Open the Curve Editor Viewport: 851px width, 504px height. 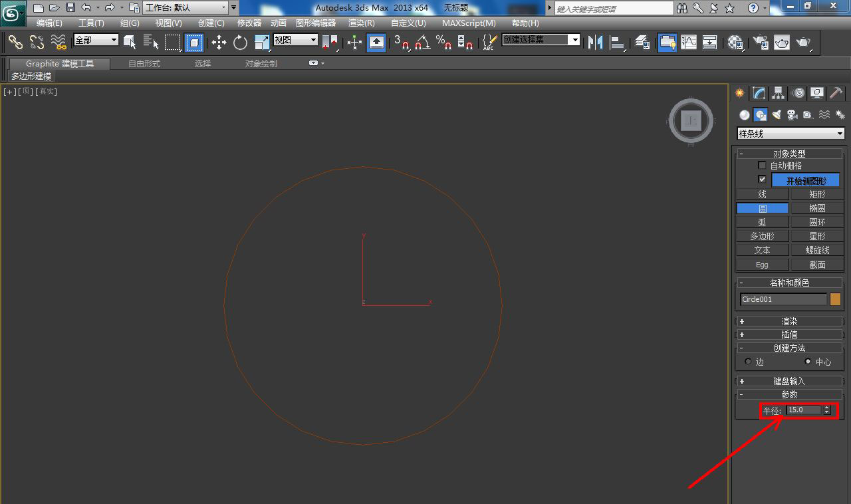tap(689, 42)
